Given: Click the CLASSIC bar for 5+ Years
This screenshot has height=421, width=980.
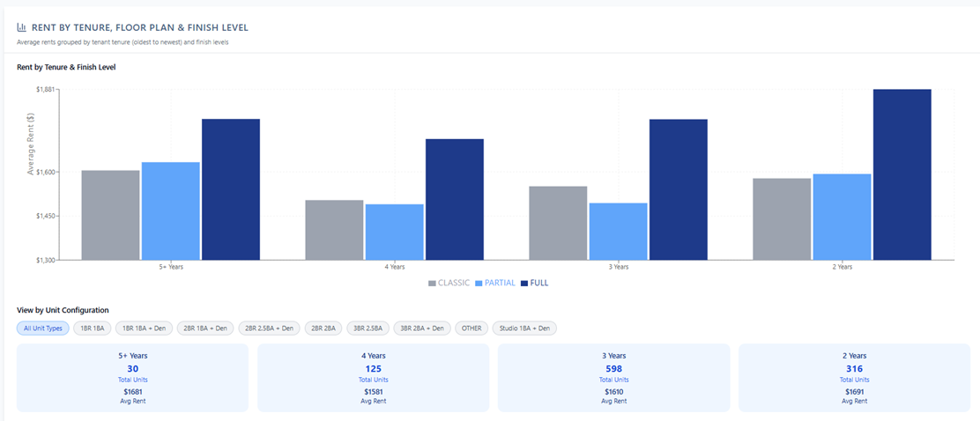Looking at the screenshot, I should click(x=110, y=215).
